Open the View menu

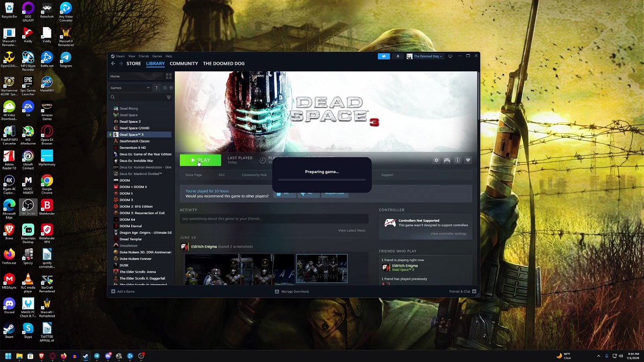click(x=131, y=56)
